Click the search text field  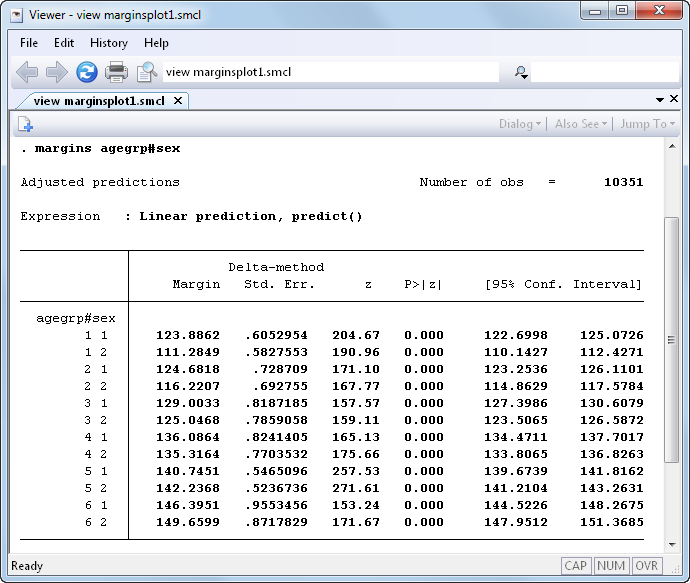605,72
